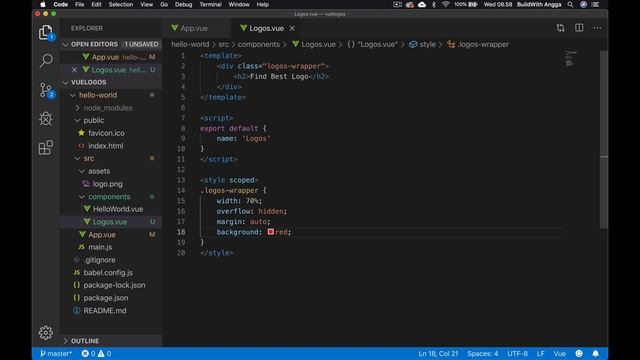
Task: Open the Explorer view in activity bar
Action: 46,32
